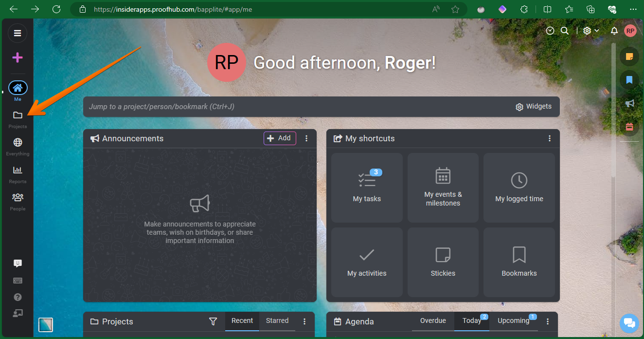Open My shortcuts widget options menu

pyautogui.click(x=550, y=138)
